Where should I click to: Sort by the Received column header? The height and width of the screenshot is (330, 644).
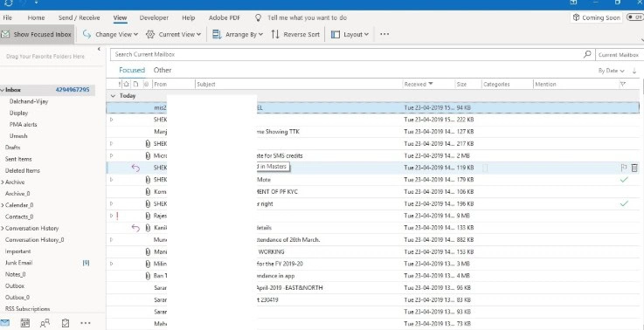[x=428, y=84]
